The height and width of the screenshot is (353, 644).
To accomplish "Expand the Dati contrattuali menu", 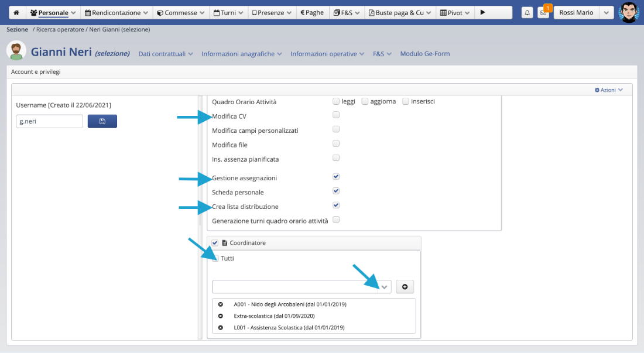I will (166, 54).
